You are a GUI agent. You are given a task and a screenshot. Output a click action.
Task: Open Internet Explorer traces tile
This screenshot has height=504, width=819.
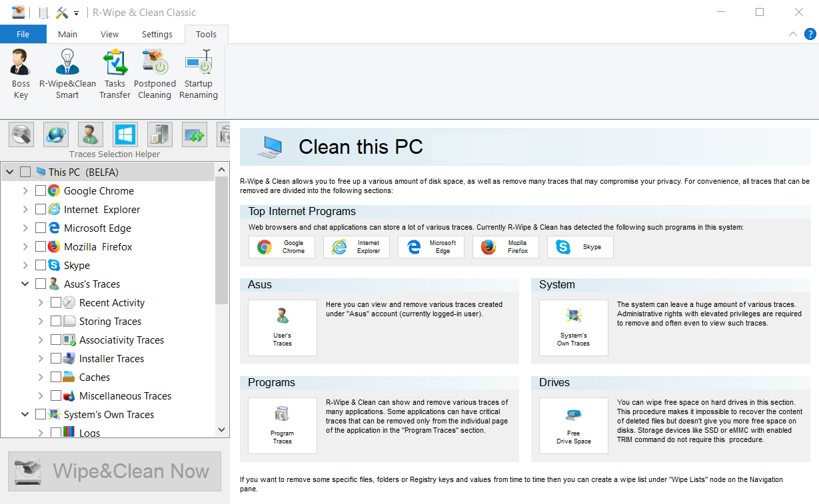click(357, 247)
